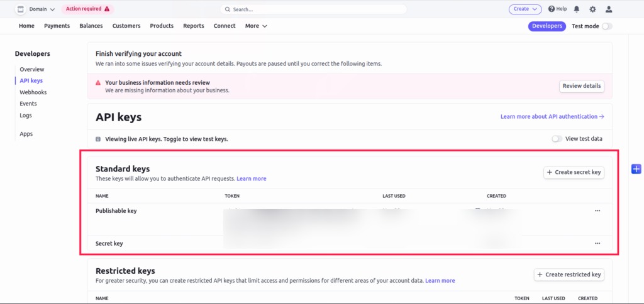Click the notifications bell icon
644x304 pixels.
coord(577,9)
